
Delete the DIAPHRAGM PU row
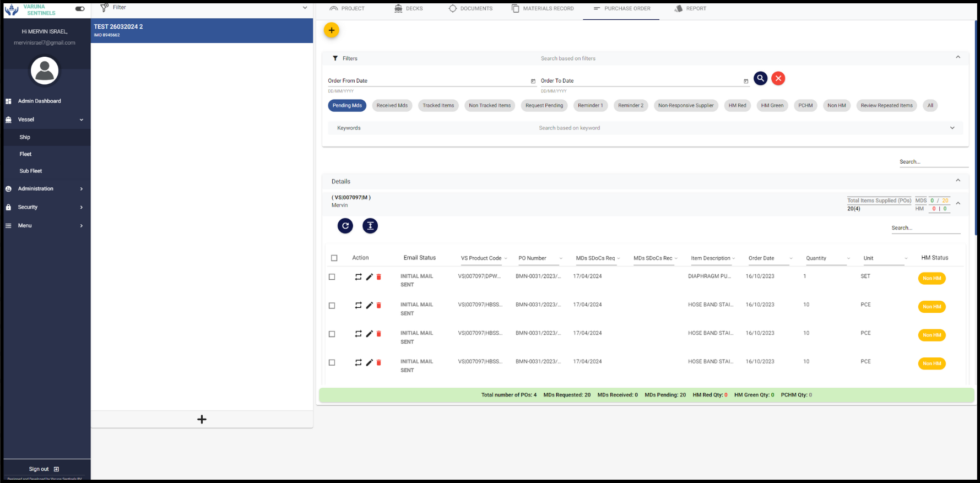tap(379, 276)
